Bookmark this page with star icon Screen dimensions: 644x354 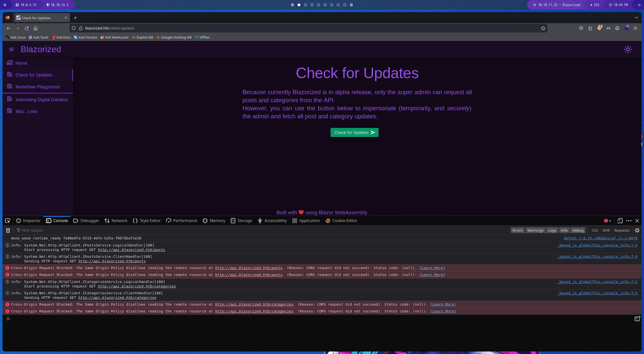[x=543, y=28]
